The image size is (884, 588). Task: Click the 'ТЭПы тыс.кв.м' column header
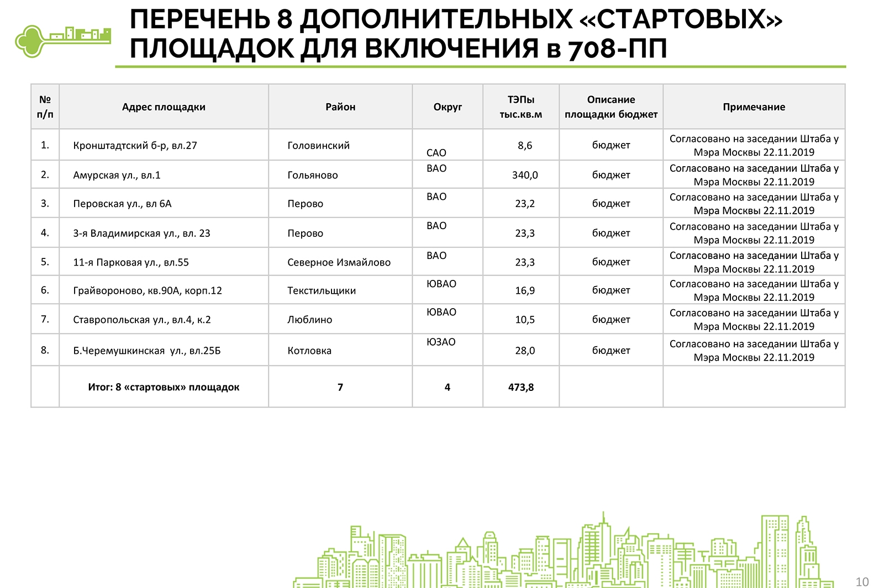520,107
